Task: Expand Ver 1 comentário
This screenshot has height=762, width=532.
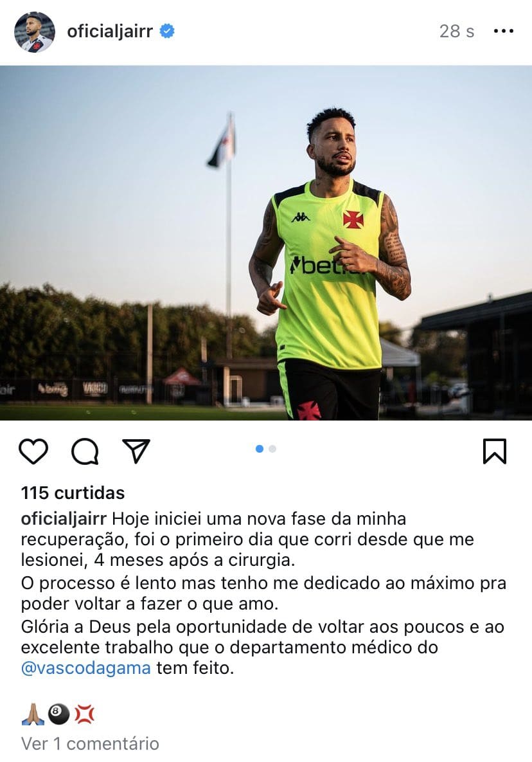Action: coord(91,743)
